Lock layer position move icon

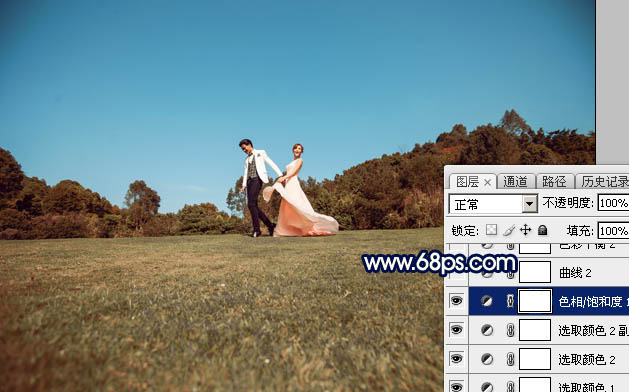[x=526, y=230]
